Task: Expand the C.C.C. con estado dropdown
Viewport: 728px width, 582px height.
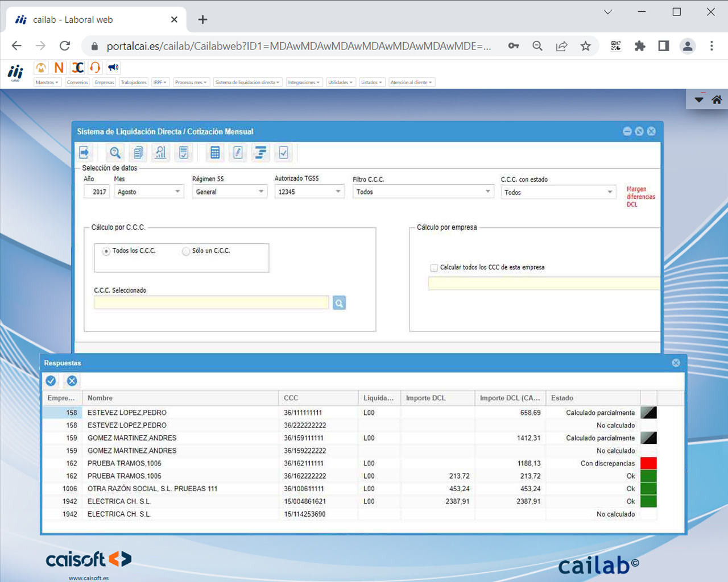Action: coord(610,192)
